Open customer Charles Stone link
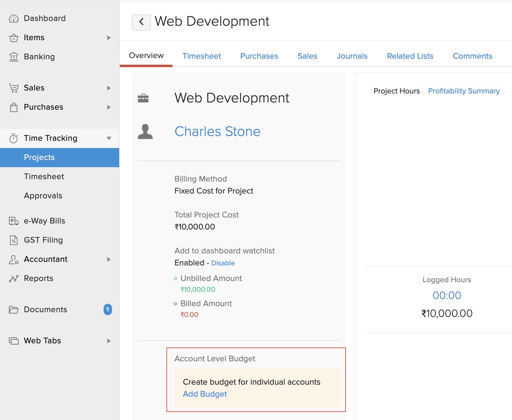The image size is (512, 420). click(217, 132)
